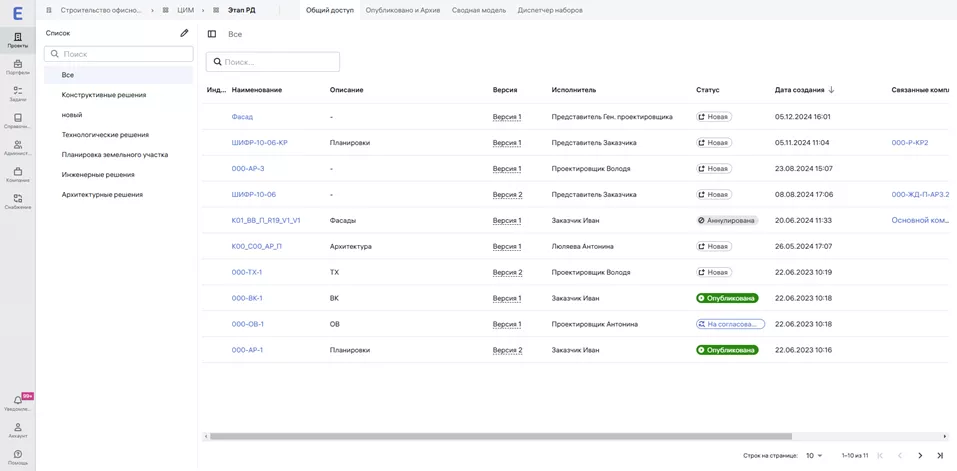Sort by Дата создания column arrow
Image resolution: width=957 pixels, height=471 pixels.
coord(831,90)
